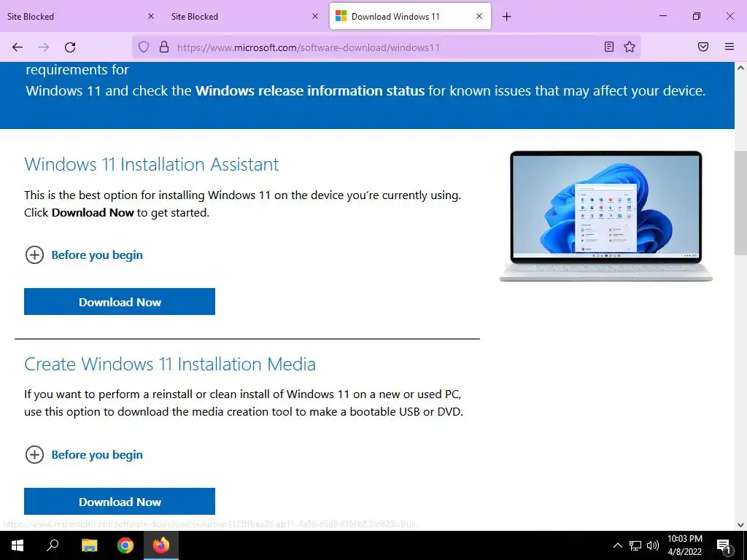747x560 pixels.
Task: Go back to the previous page
Action: point(18,47)
